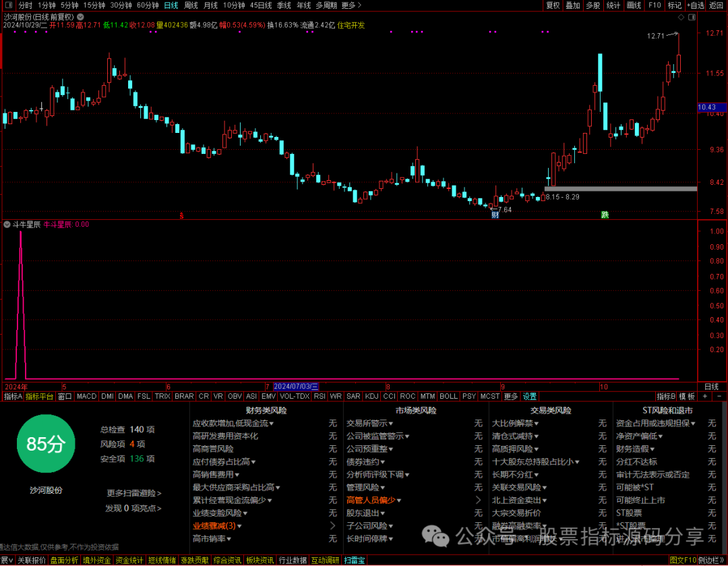Click the arrow on the 业绩骤减(3) row

pos(332,526)
